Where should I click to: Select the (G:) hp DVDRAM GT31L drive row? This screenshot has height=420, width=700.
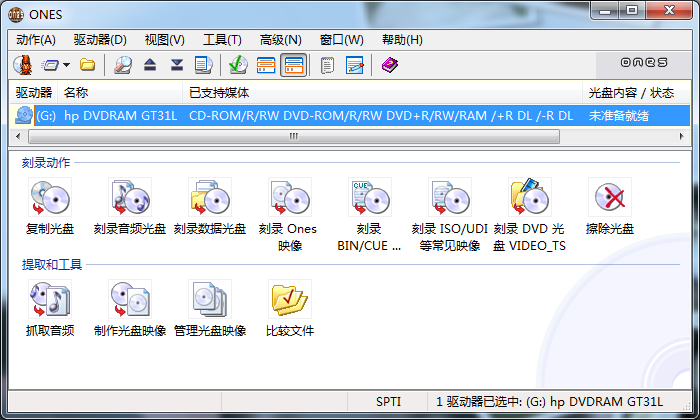point(350,116)
